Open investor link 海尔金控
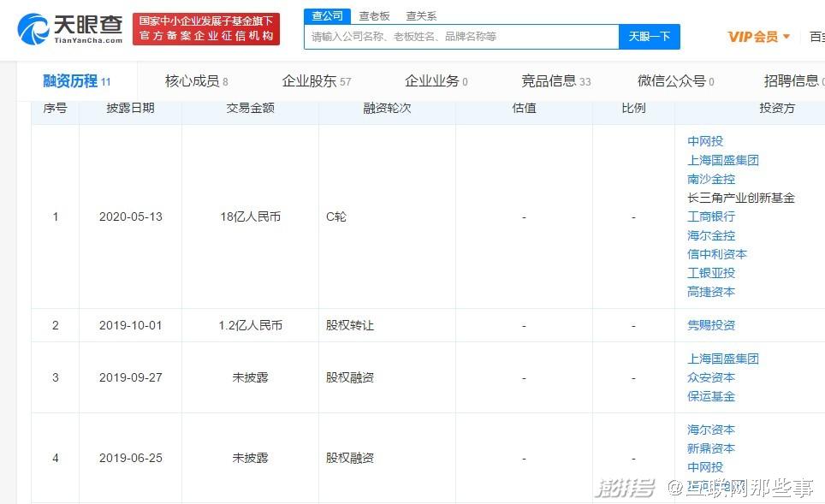 pyautogui.click(x=711, y=235)
